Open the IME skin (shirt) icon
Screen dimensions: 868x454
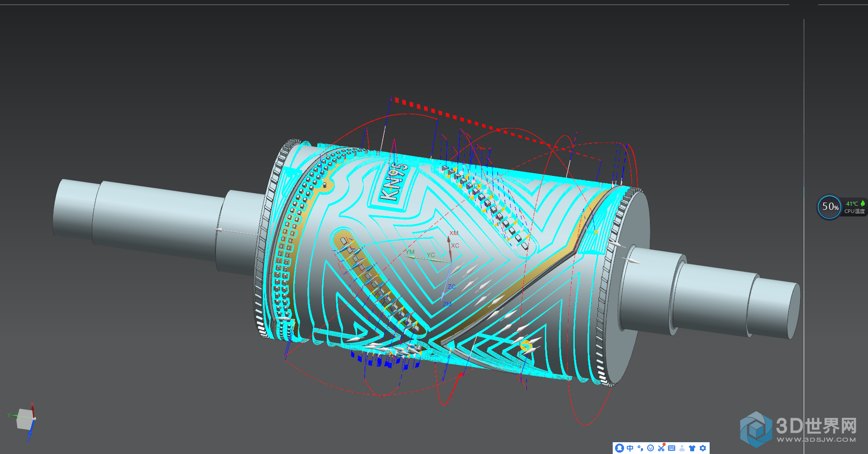pos(692,448)
